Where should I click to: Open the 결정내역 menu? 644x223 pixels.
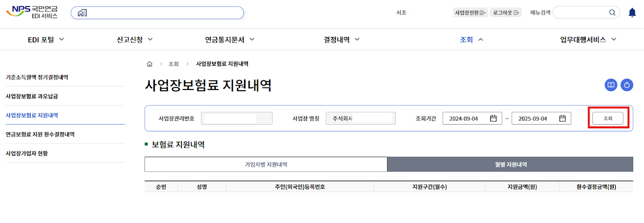(x=341, y=40)
